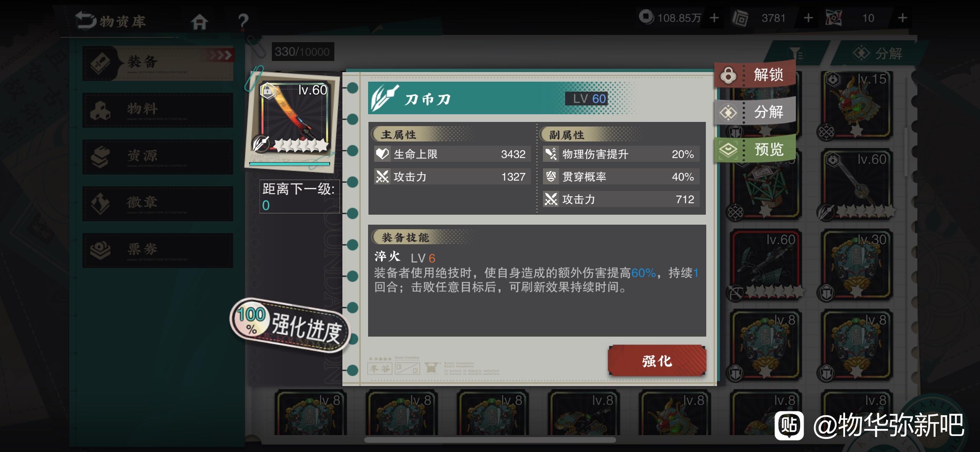980x452 pixels.
Task: Add tickets via the plus beside 10
Action: [x=903, y=18]
